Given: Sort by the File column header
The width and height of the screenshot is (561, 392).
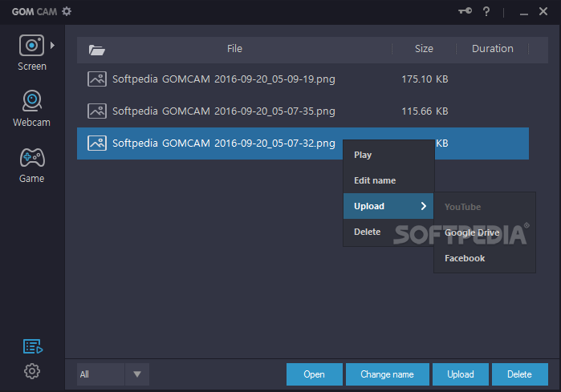Looking at the screenshot, I should point(234,49).
